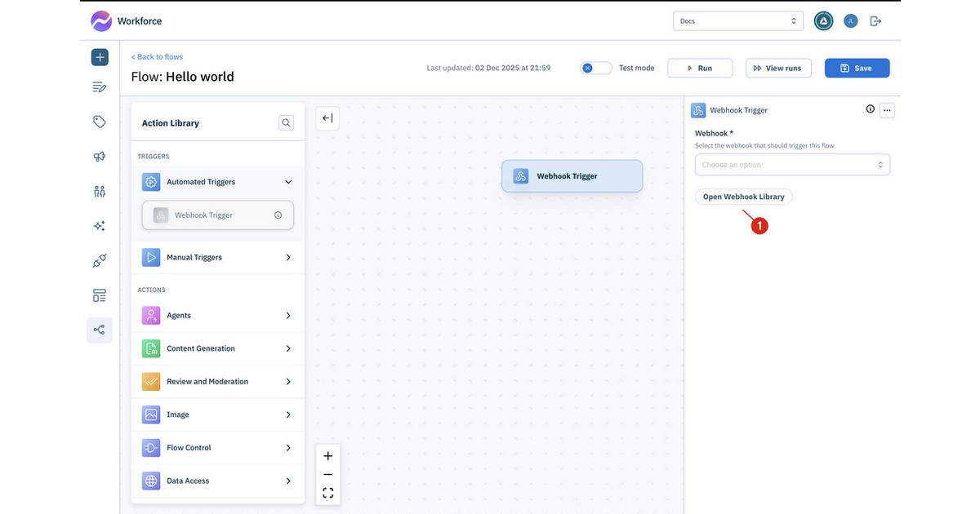Click the flow title 'Hello world'
Screen dimensions: 980x514
click(x=200, y=77)
